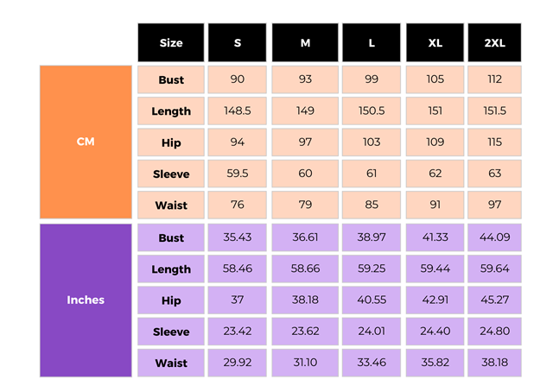Image resolution: width=553 pixels, height=392 pixels.
Task: Click the Size header cell
Action: tap(171, 43)
